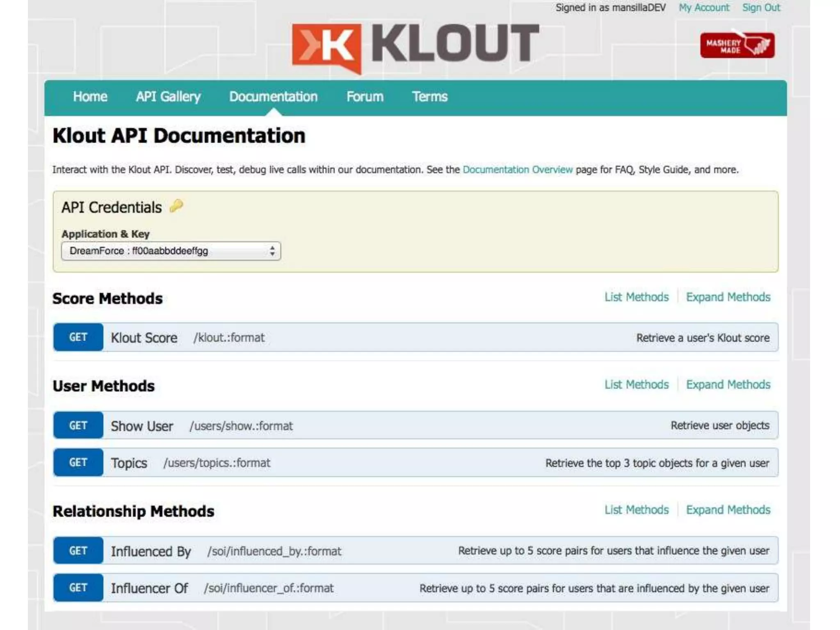The image size is (840, 630).
Task: Click the /klout.:format path
Action: coord(229,338)
